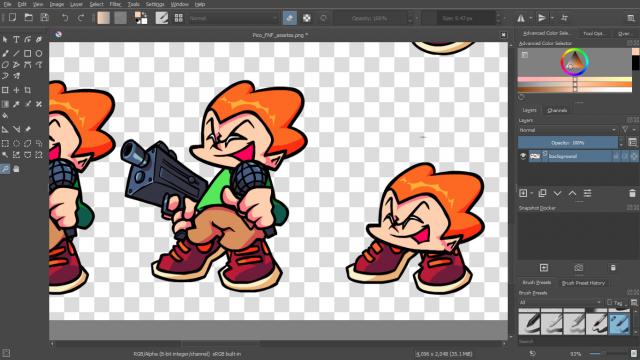This screenshot has width=640, height=360.
Task: Select the Color Picker eyedropper tool
Action: (x=16, y=104)
